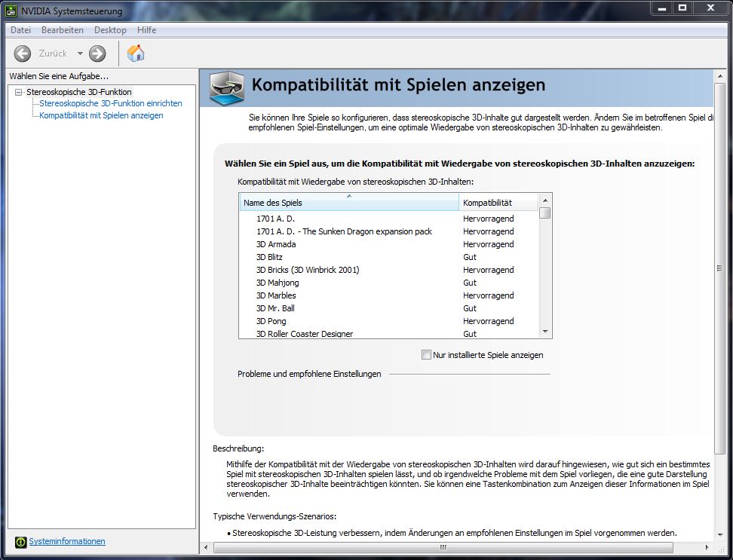The image size is (733, 560).
Task: Click the horizontal scroll right arrow
Action: [707, 547]
